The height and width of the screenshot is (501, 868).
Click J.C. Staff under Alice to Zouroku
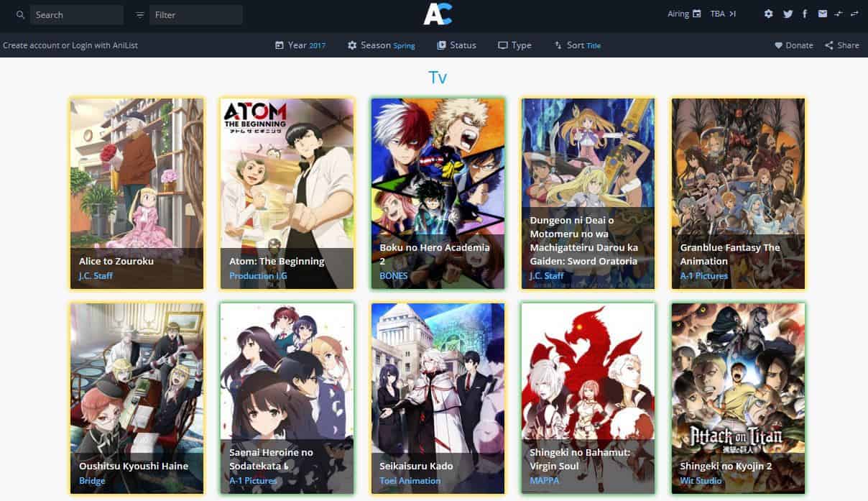click(96, 276)
